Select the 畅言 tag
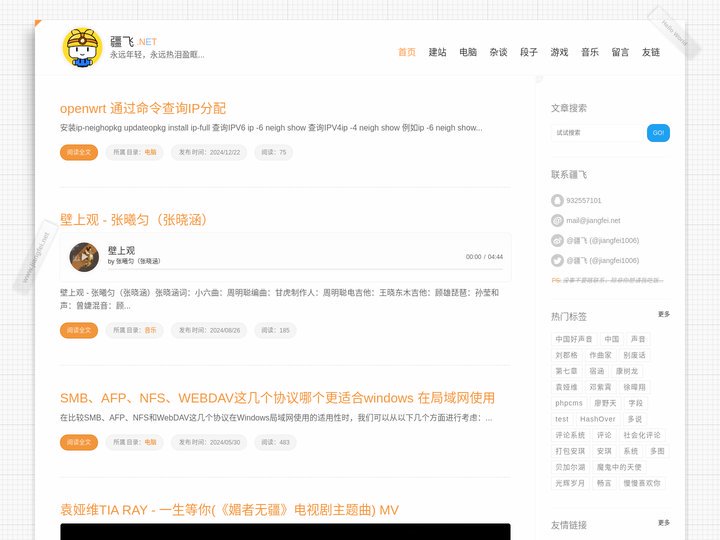This screenshot has width=720, height=540. [604, 483]
